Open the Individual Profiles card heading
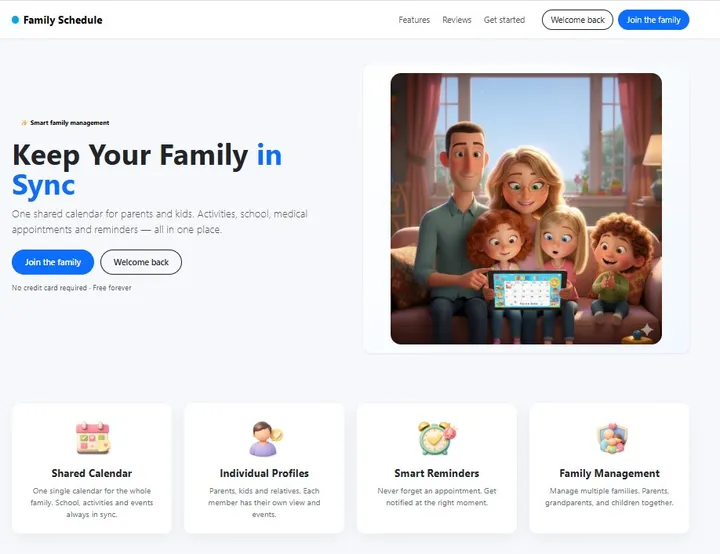Screen dimensions: 720x554 (x=264, y=473)
